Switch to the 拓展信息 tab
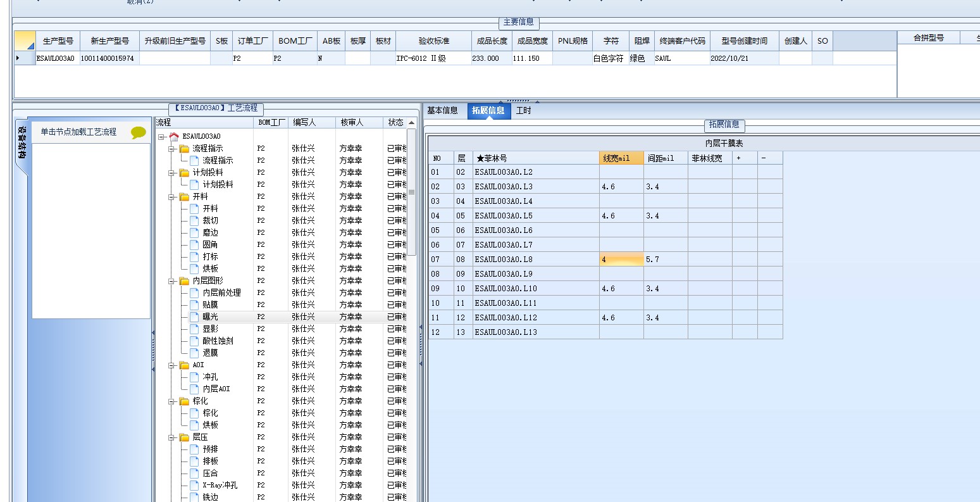Viewport: 980px width, 502px height. click(x=488, y=110)
